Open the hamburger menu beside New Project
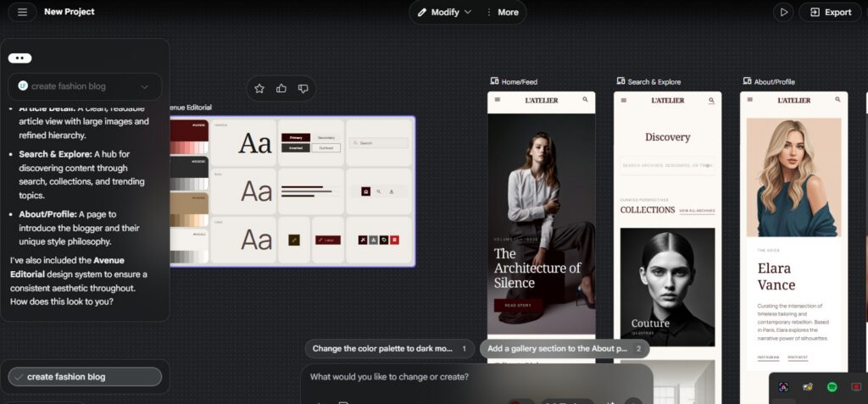The height and width of the screenshot is (404, 868). point(22,12)
